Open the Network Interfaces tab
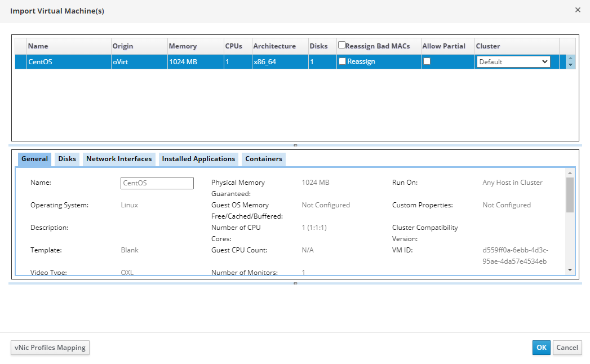Screen dimensions: 590x364 [x=119, y=159]
